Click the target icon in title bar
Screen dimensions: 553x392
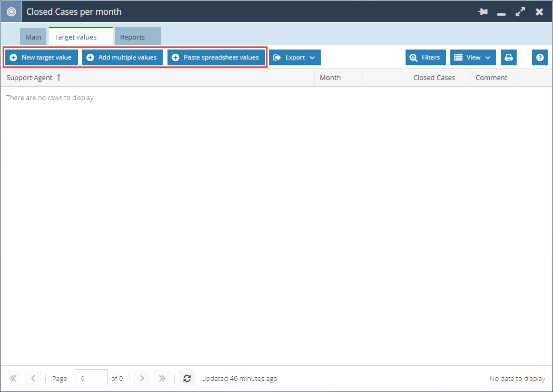pyautogui.click(x=11, y=12)
